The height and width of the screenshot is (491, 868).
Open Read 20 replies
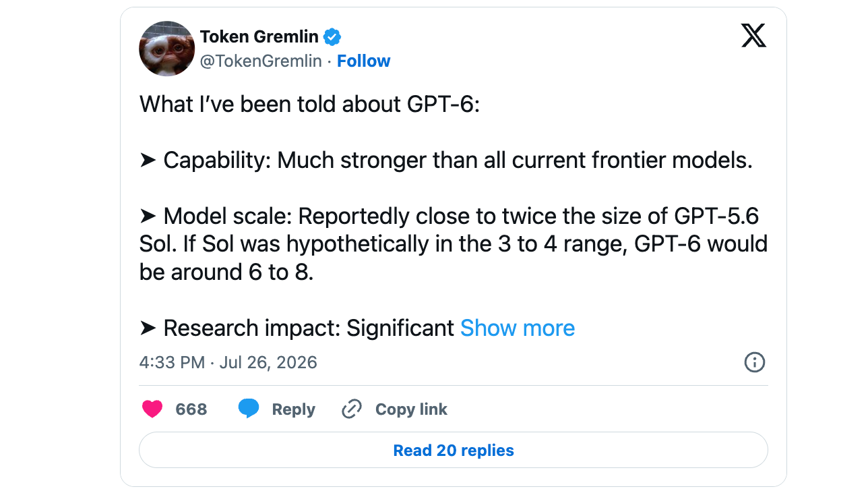coord(454,450)
